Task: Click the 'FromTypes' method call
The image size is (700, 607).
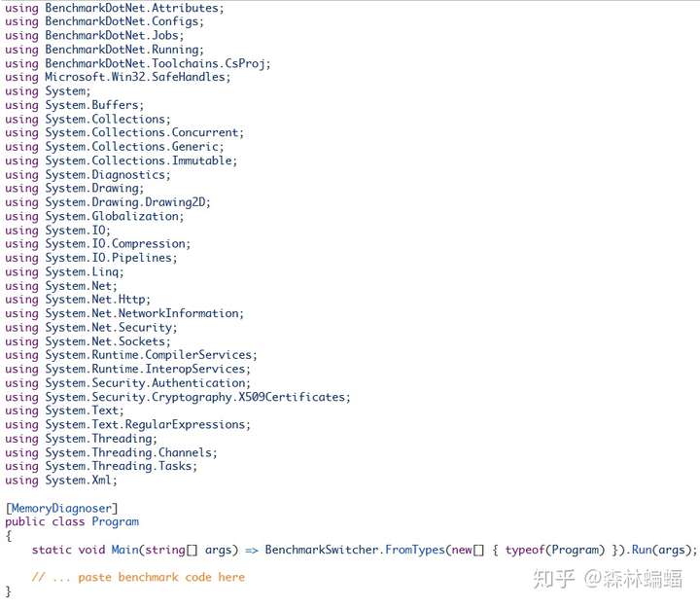Action: pos(415,550)
